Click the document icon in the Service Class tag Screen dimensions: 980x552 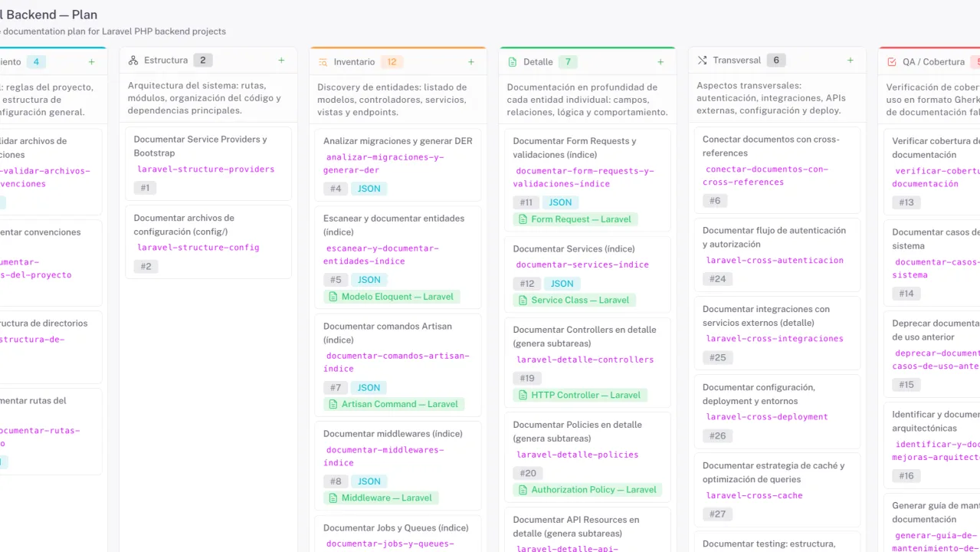click(523, 300)
